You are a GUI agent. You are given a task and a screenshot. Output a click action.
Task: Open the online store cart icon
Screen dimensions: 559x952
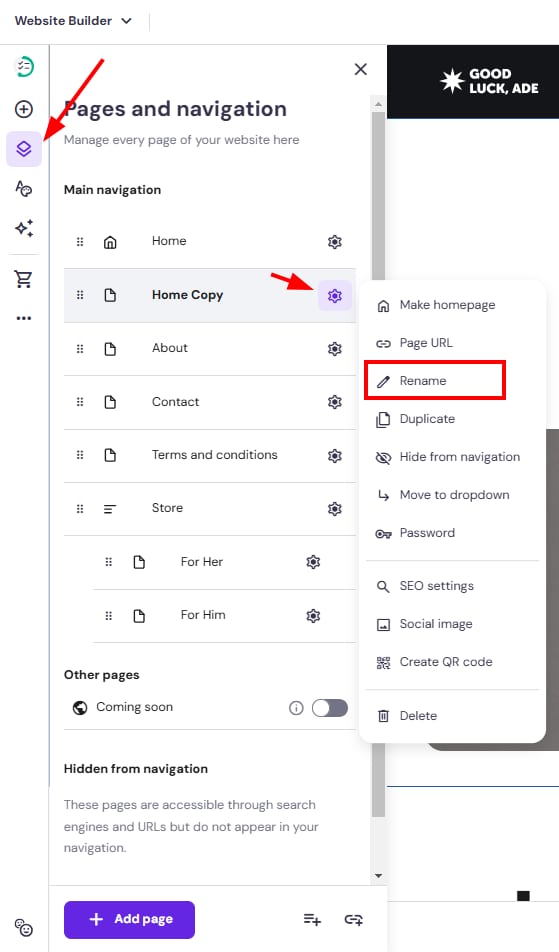click(x=24, y=279)
